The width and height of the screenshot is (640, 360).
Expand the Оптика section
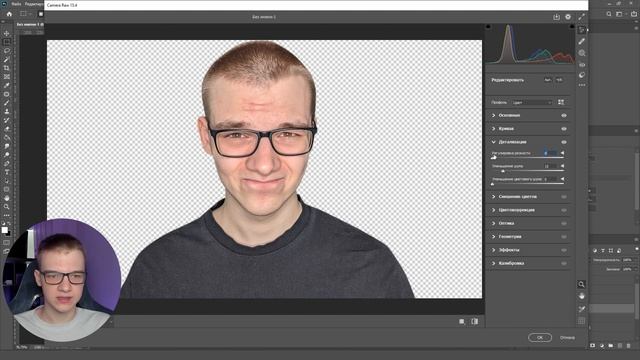click(493, 223)
